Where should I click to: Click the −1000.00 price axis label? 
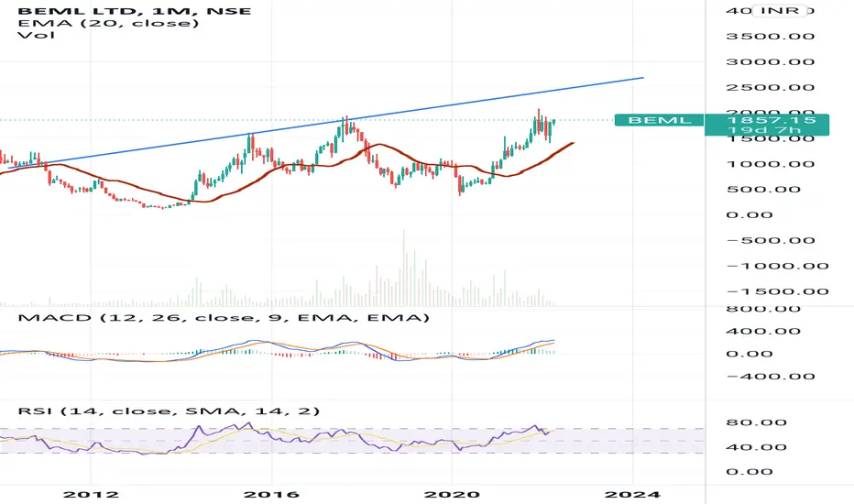point(777,266)
